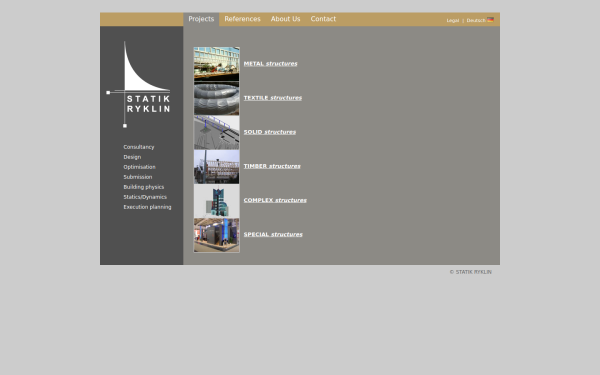
Task: Open the TEXTILE structures thumbnail image
Action: (217, 98)
